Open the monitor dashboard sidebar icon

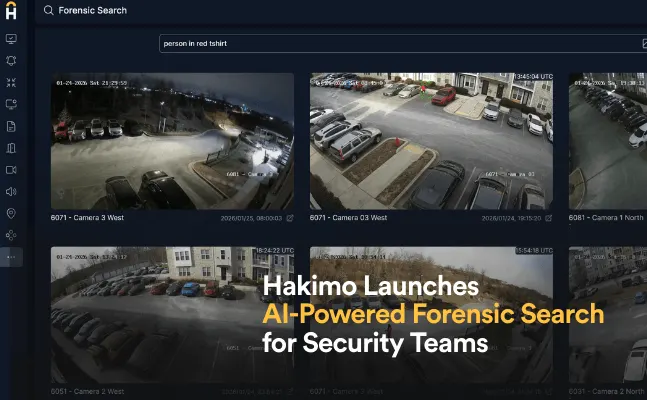(11, 39)
